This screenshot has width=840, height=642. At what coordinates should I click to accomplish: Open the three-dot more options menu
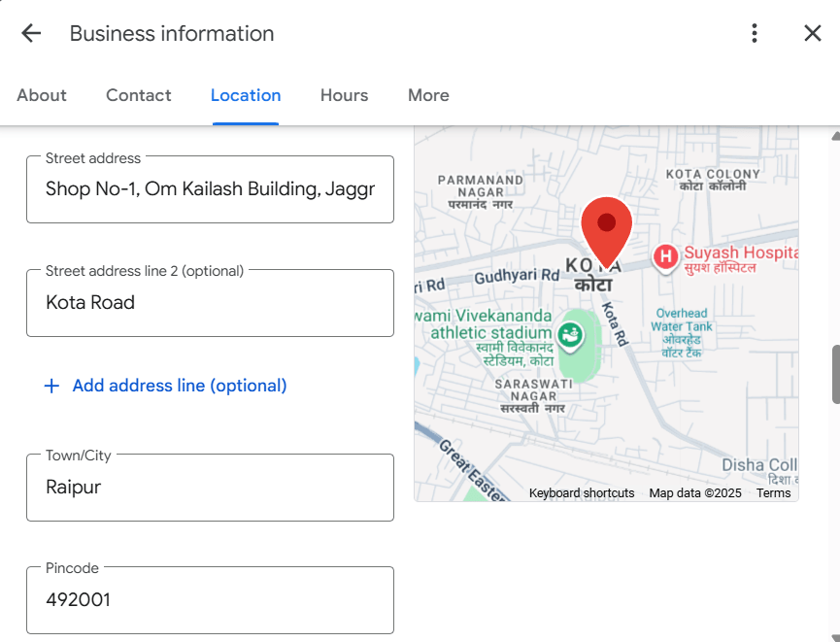tap(755, 33)
